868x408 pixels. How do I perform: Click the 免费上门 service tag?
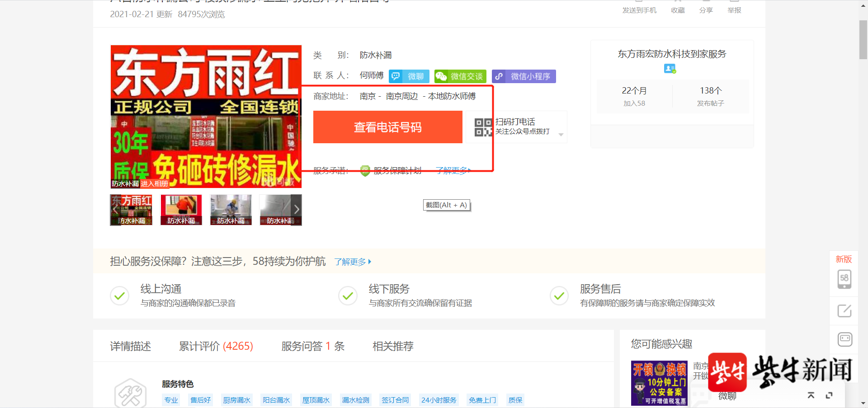(x=482, y=400)
